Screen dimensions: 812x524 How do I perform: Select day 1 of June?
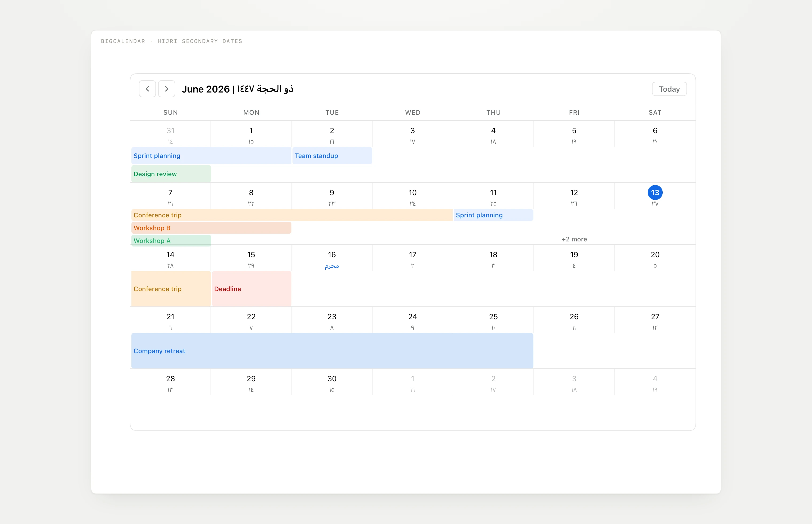[251, 131]
